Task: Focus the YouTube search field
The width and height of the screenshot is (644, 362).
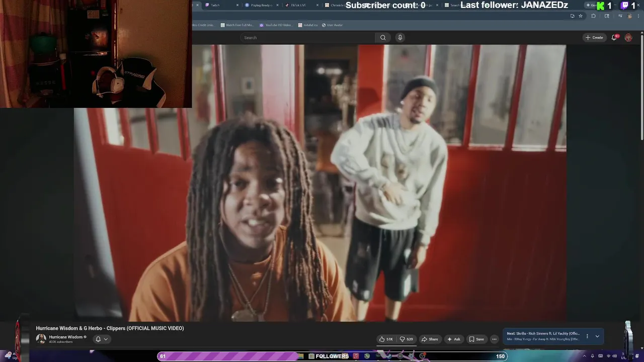Action: (x=308, y=38)
